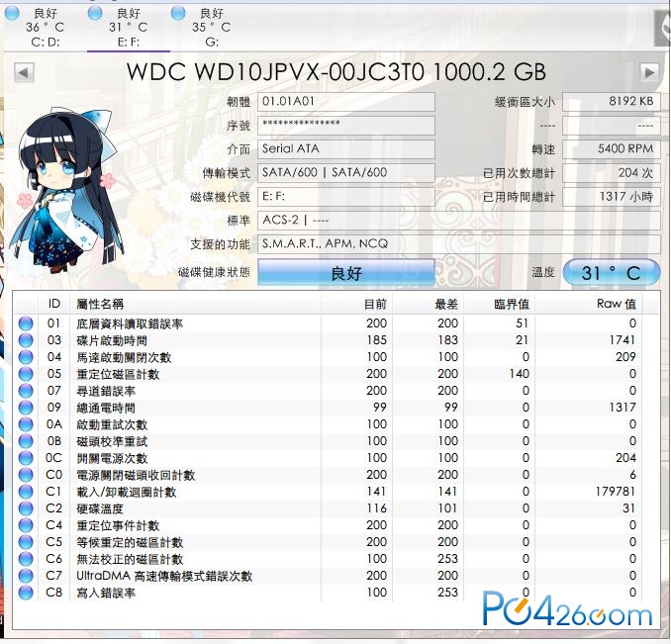Click the blue status orb above G:
This screenshot has width=671, height=644.
coord(178,13)
